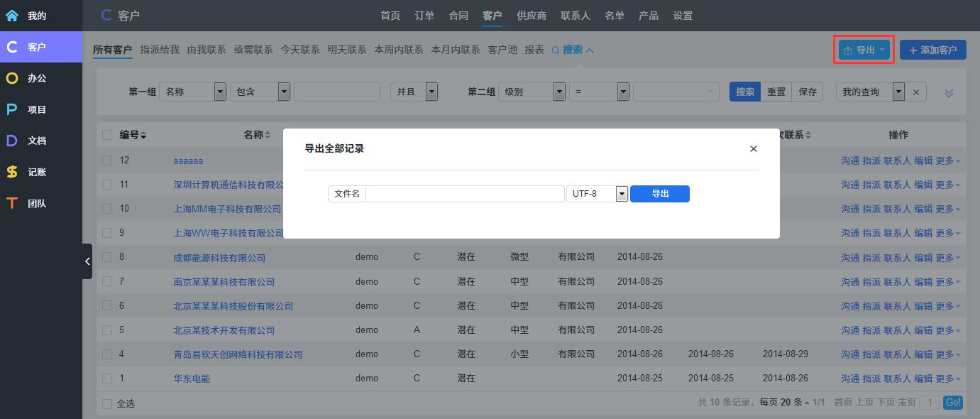Open the 我的 home sidebar icon
Image resolution: width=980 pixels, height=419 pixels.
click(12, 16)
